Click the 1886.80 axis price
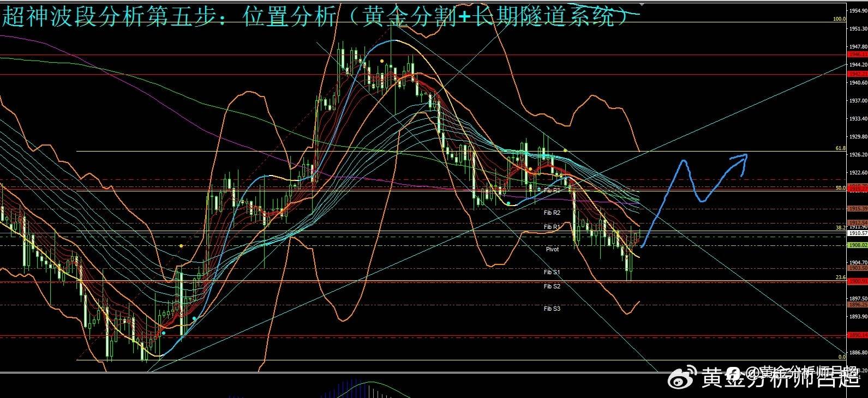Image resolution: width=868 pixels, height=398 pixels. click(858, 353)
